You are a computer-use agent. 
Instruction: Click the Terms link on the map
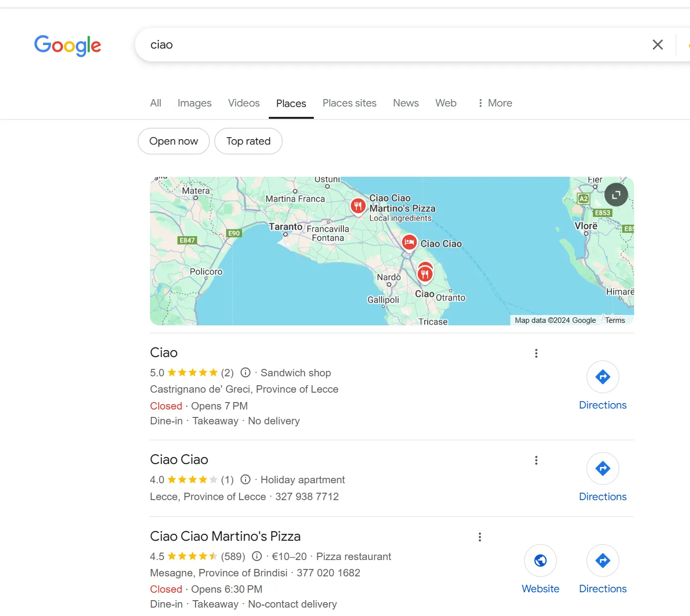pos(615,320)
